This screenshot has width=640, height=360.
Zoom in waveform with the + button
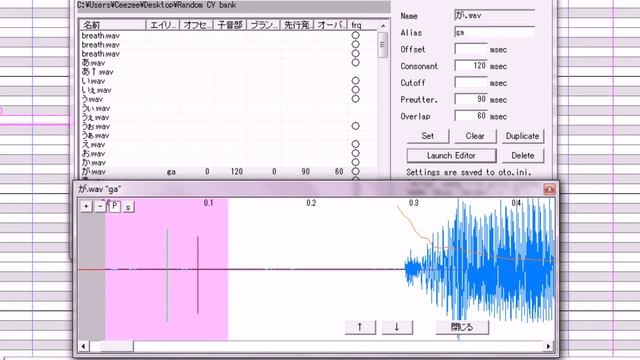[86, 207]
